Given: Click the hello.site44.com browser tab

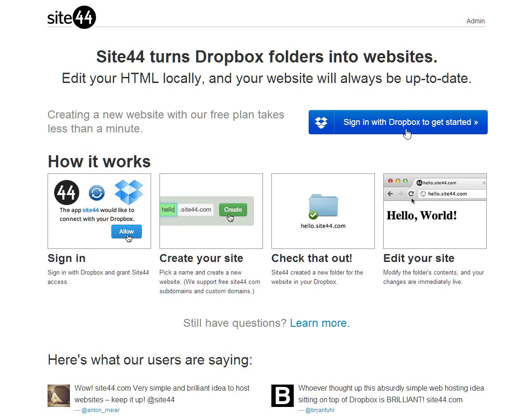Looking at the screenshot, I should [x=449, y=183].
